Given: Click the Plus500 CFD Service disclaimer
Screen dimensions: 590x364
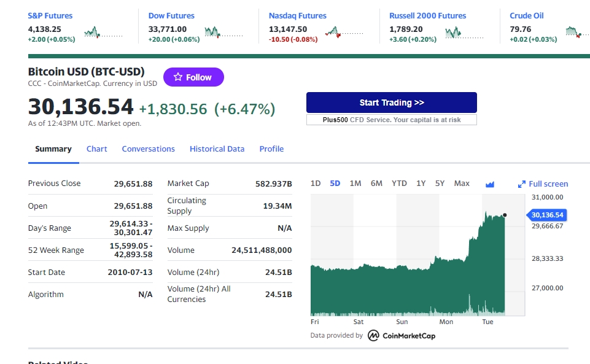Looking at the screenshot, I should (392, 120).
